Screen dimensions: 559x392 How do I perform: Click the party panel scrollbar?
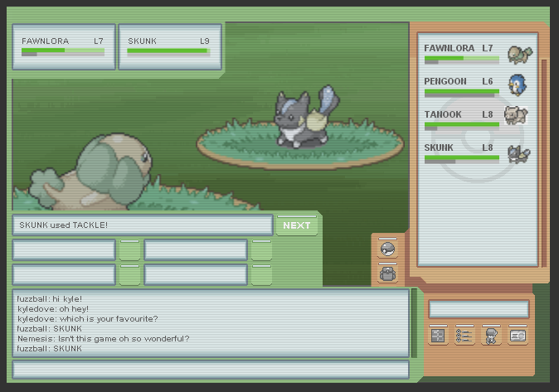pyautogui.click(x=544, y=164)
